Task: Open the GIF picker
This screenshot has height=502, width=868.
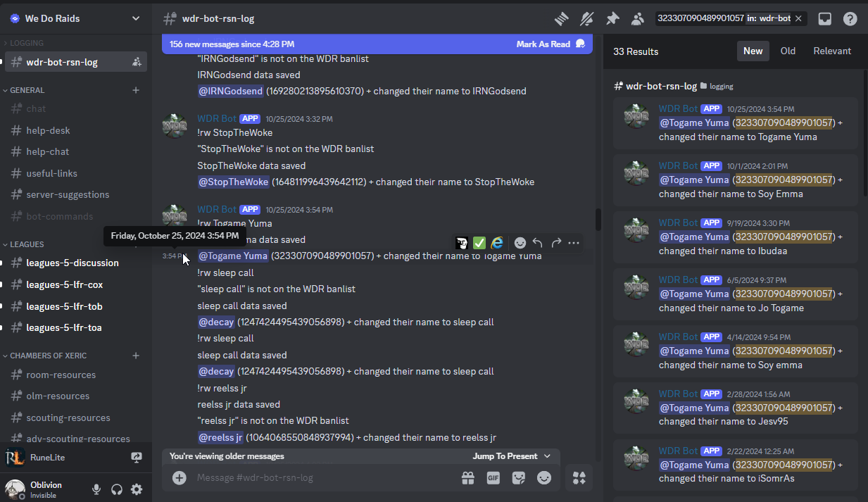Action: click(x=493, y=477)
